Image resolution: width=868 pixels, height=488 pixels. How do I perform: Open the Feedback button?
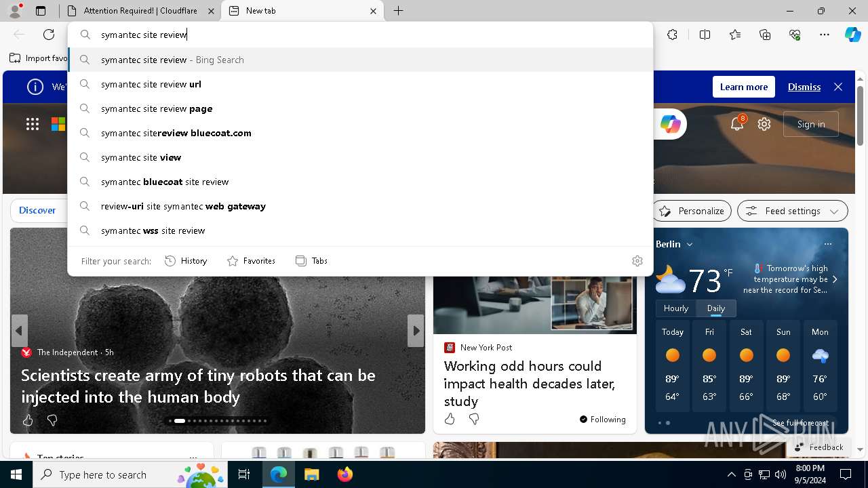pos(818,447)
